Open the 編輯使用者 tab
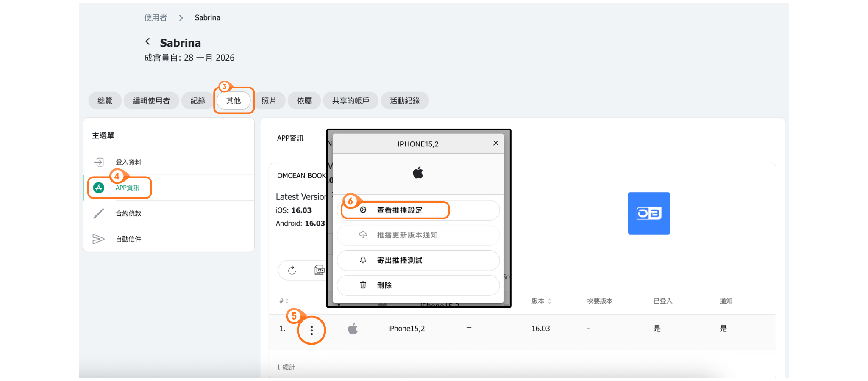The height and width of the screenshot is (381, 868). tap(151, 101)
